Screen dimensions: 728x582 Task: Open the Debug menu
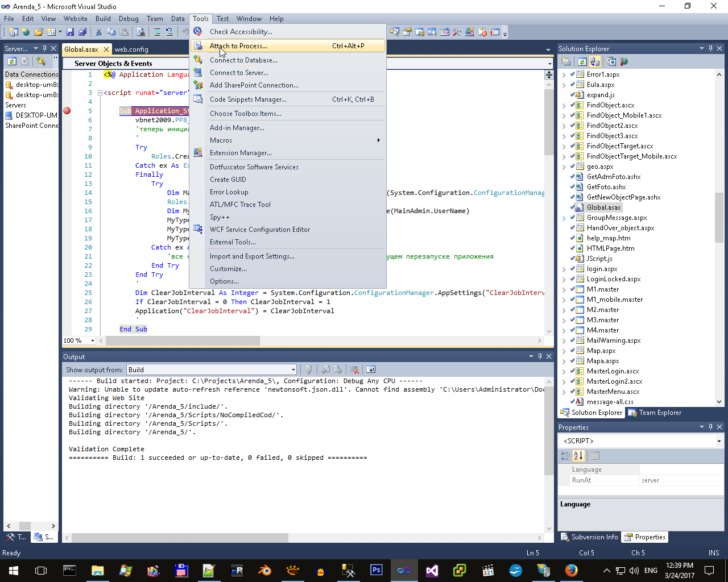129,19
